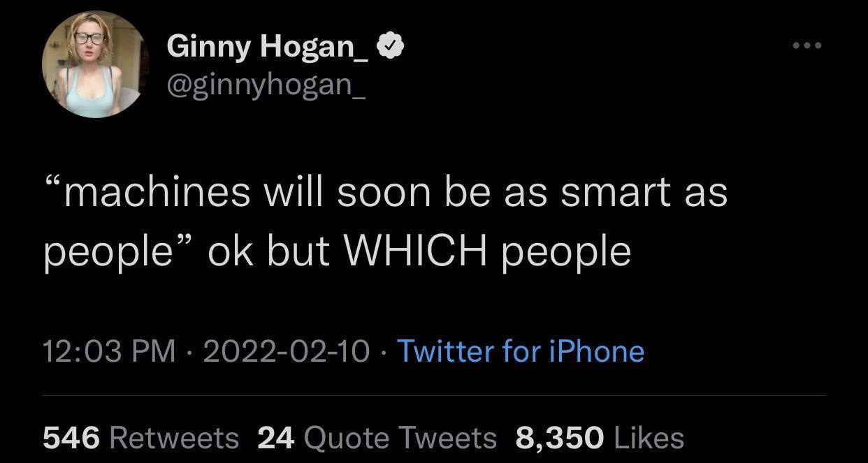
Task: Open the three-dot more options menu
Action: pos(808,46)
